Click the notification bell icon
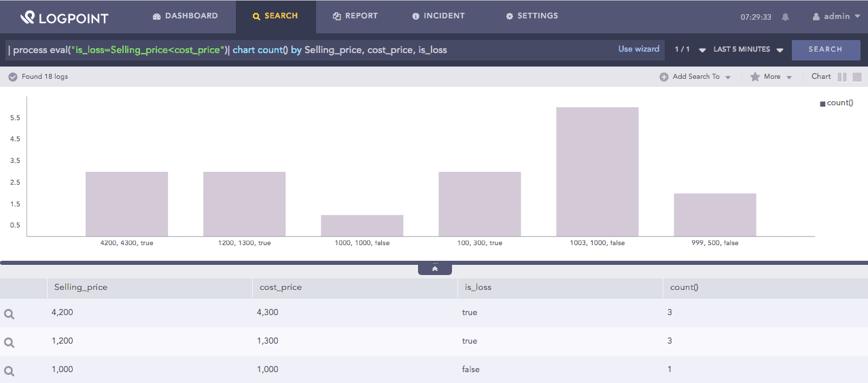Screen dimensions: 868x383 click(x=786, y=17)
